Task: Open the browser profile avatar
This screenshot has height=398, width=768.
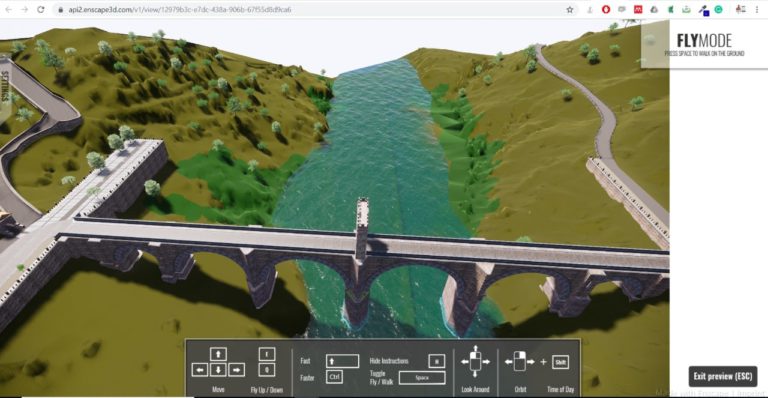Action: point(741,9)
